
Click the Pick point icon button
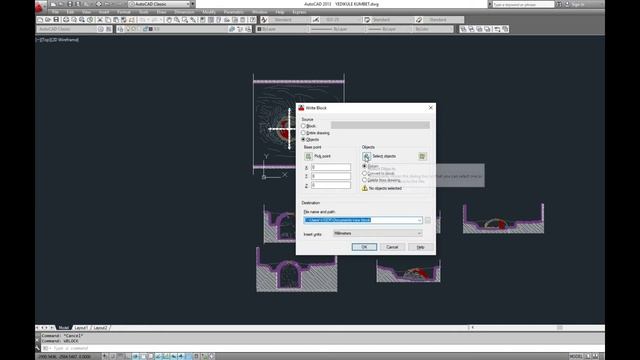tap(308, 156)
